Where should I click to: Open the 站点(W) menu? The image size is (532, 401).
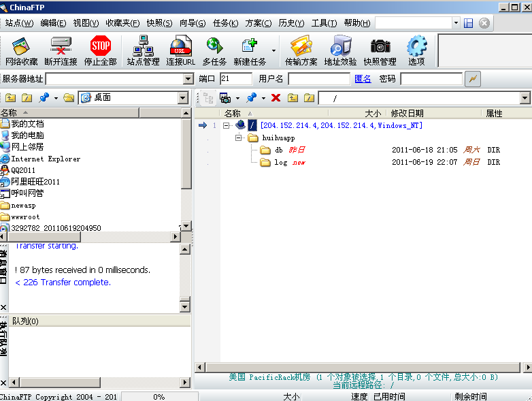(19, 23)
